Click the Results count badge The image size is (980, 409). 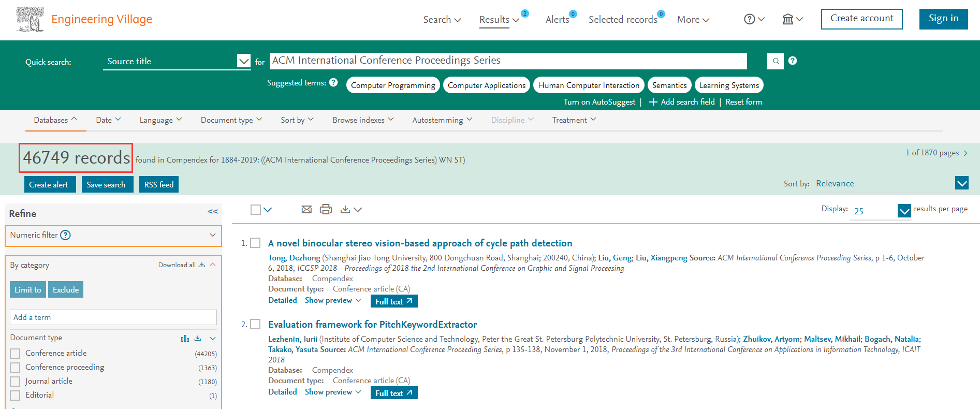[x=525, y=13]
